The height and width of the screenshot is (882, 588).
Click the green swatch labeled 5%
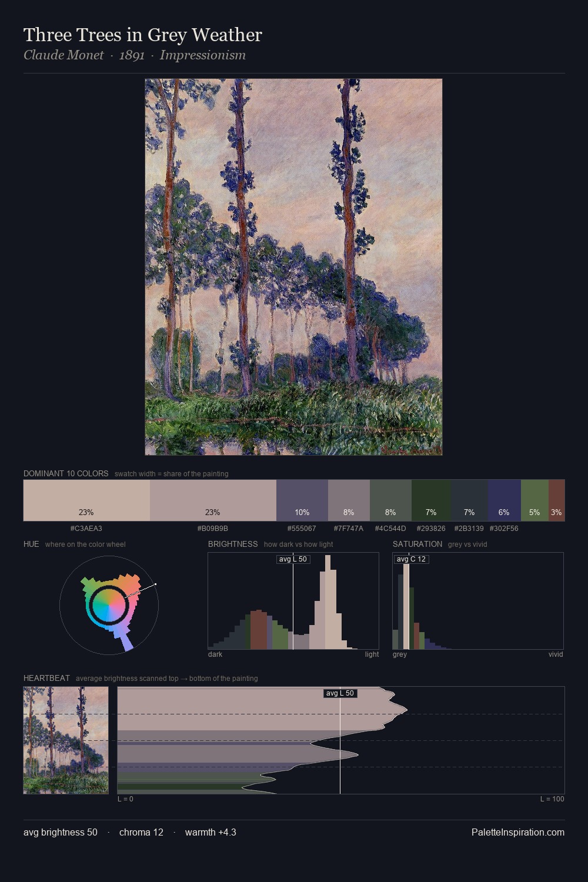534,500
